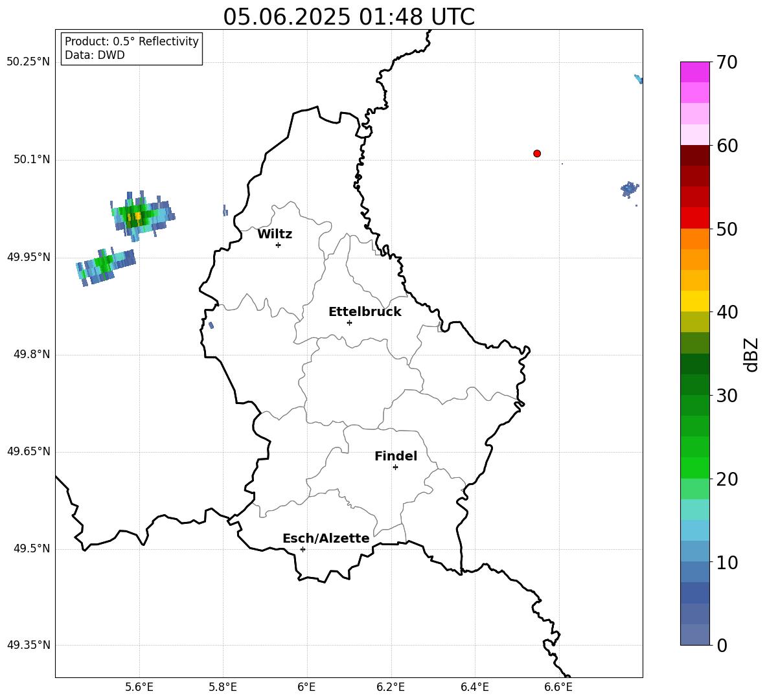Screen dimensions: 767x700
Task: Click the colorbar tick label 30
Action: tap(727, 396)
